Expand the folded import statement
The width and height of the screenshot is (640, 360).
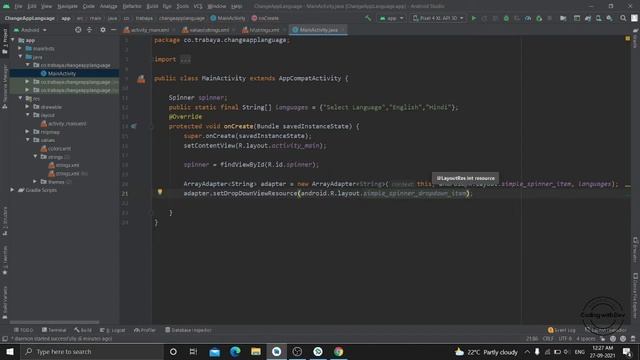[x=185, y=60]
